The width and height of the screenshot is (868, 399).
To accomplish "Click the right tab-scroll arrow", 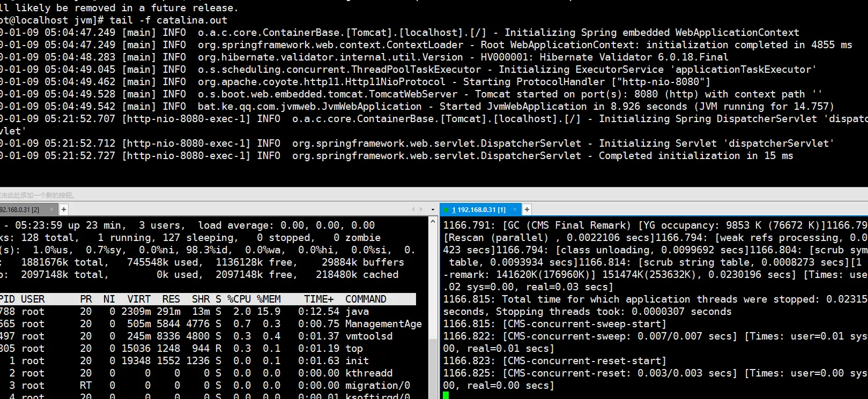I will (421, 209).
